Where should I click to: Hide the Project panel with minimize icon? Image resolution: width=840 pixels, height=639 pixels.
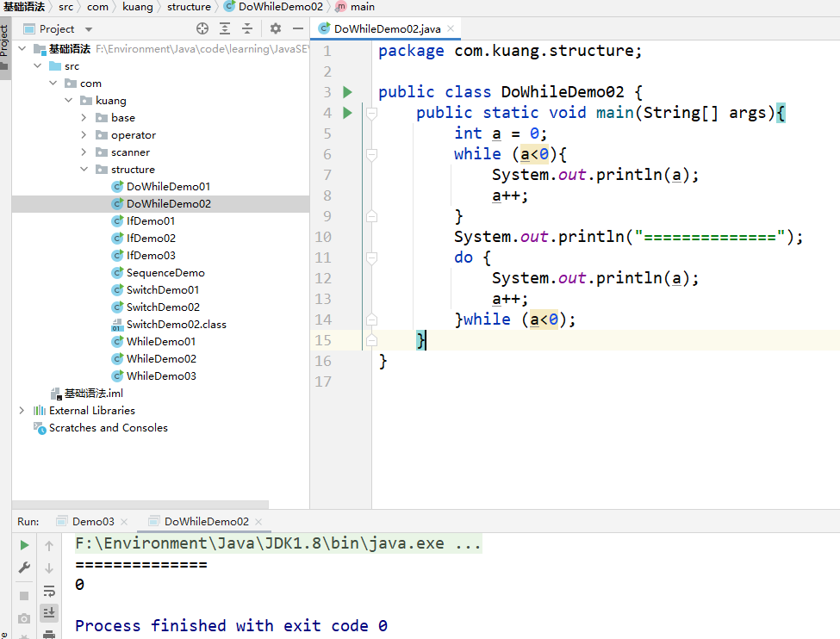[298, 28]
